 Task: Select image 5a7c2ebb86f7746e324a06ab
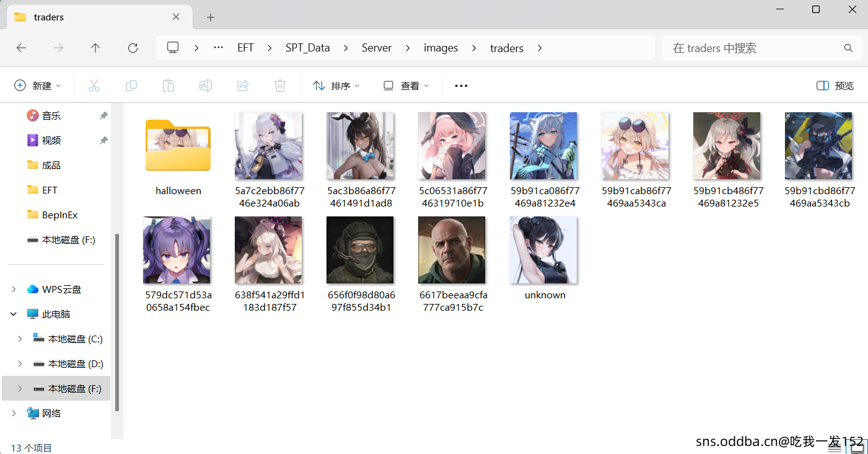[x=268, y=160]
